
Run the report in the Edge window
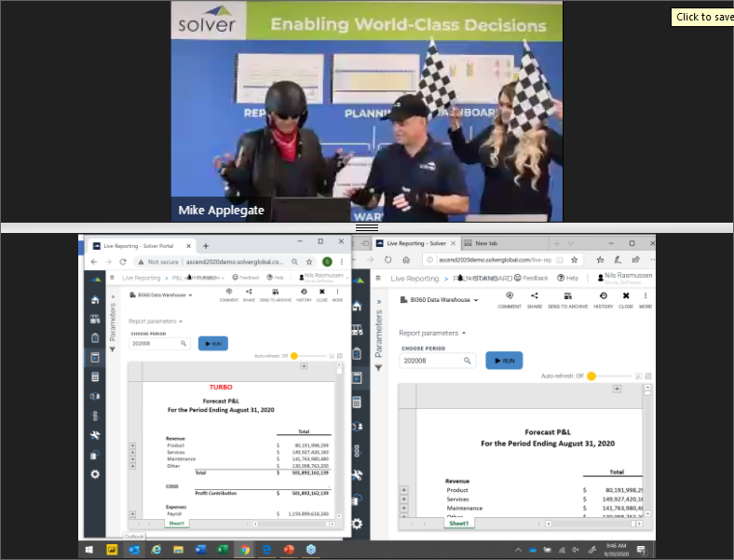click(x=504, y=361)
